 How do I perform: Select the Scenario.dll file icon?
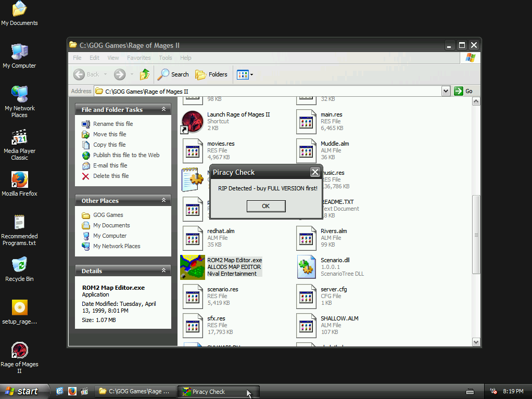point(306,267)
